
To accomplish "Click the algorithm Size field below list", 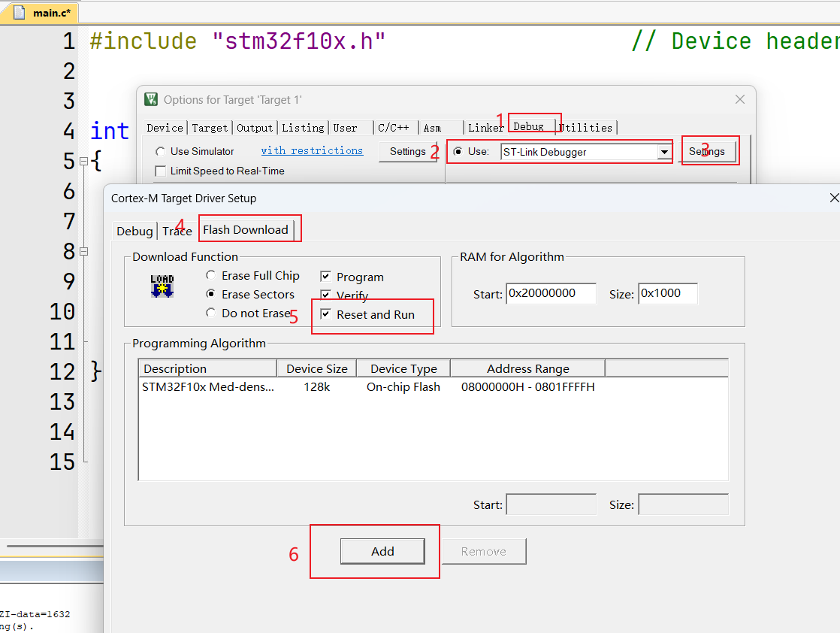I will click(x=683, y=504).
